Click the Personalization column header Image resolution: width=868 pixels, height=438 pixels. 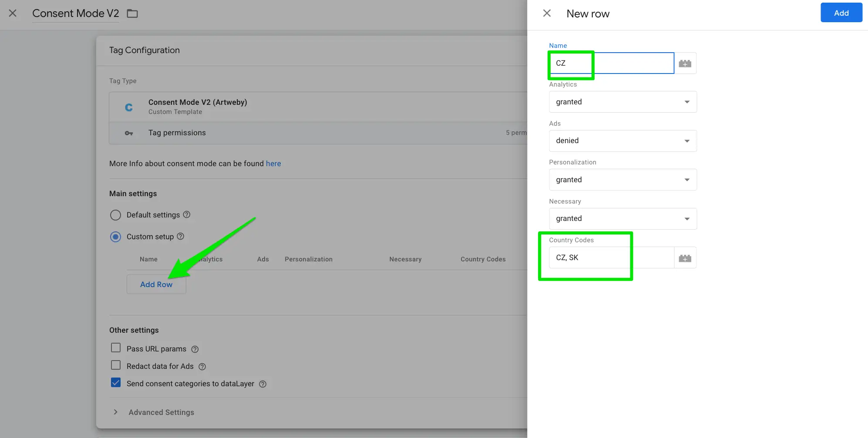click(x=309, y=259)
